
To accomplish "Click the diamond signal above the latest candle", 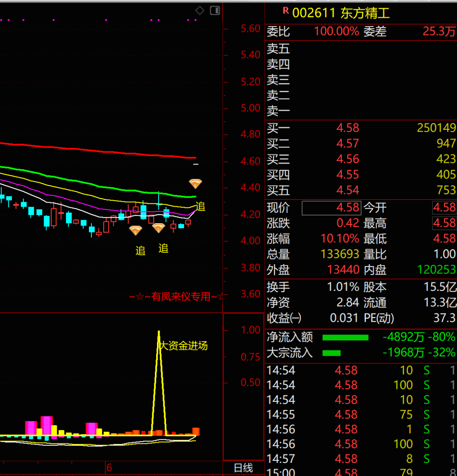I will (x=195, y=183).
